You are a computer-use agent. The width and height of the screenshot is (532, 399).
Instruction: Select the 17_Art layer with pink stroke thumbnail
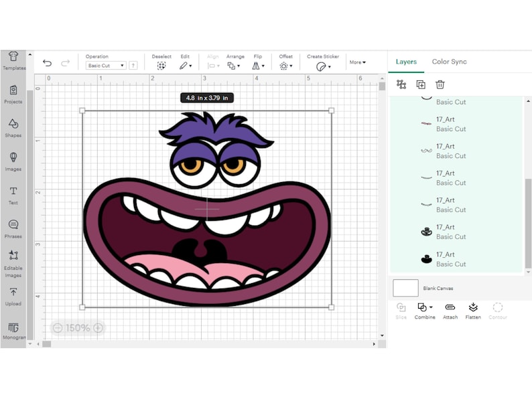point(456,124)
